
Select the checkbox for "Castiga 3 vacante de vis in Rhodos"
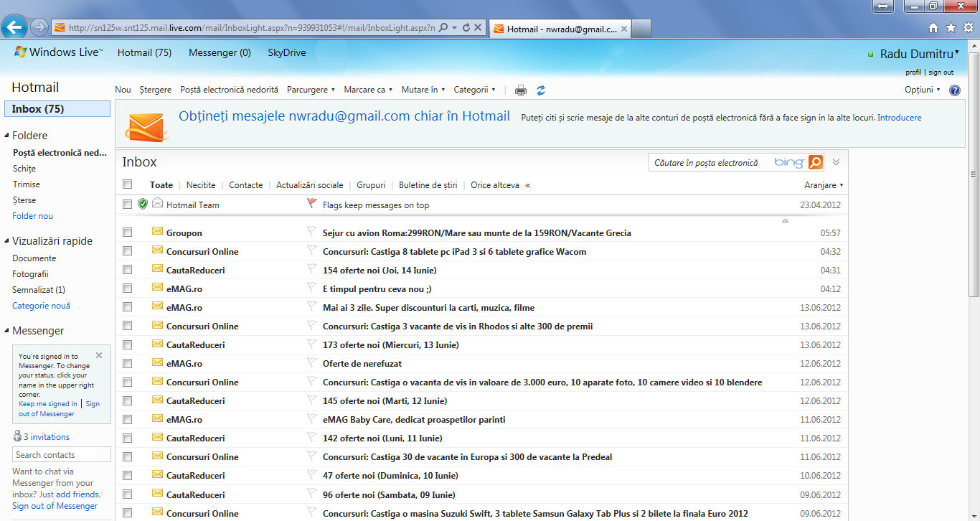[128, 326]
